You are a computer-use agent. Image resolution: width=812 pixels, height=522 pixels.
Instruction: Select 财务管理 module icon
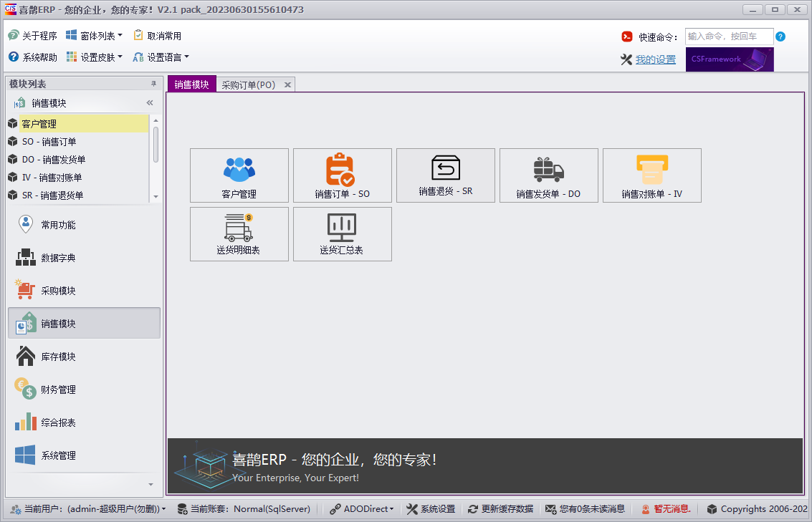tap(84, 389)
